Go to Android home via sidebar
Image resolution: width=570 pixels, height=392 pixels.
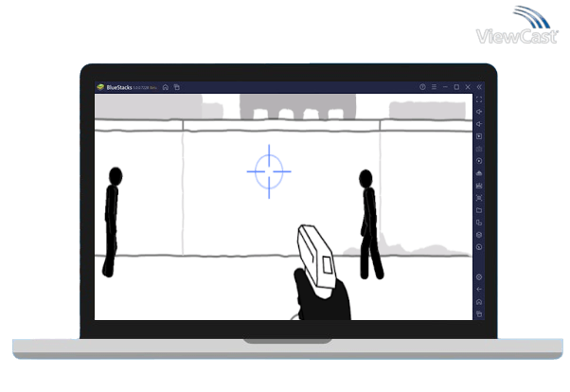pos(479,302)
